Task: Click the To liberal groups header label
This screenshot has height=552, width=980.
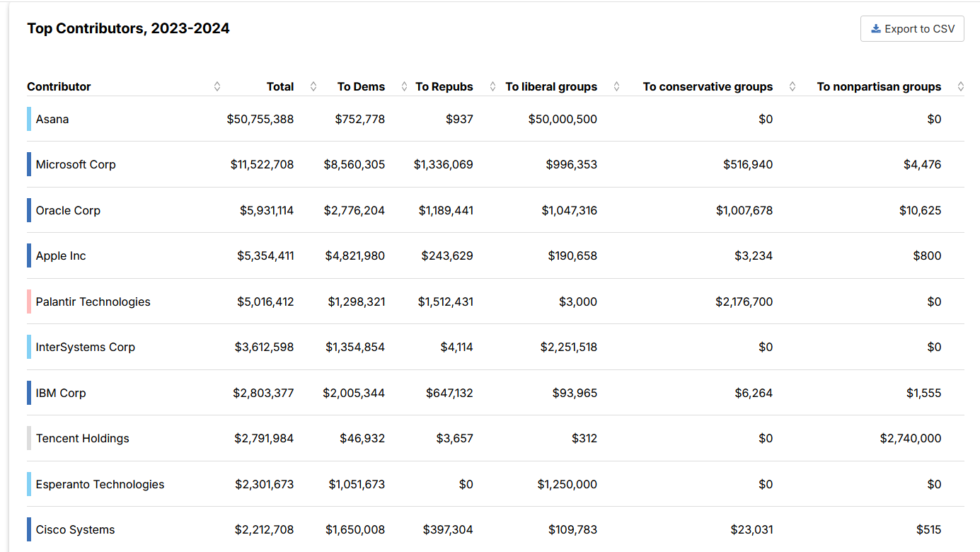Action: coord(551,86)
